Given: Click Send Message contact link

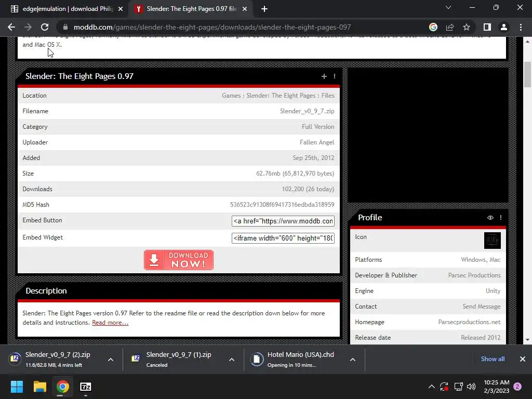Looking at the screenshot, I should [x=482, y=307].
